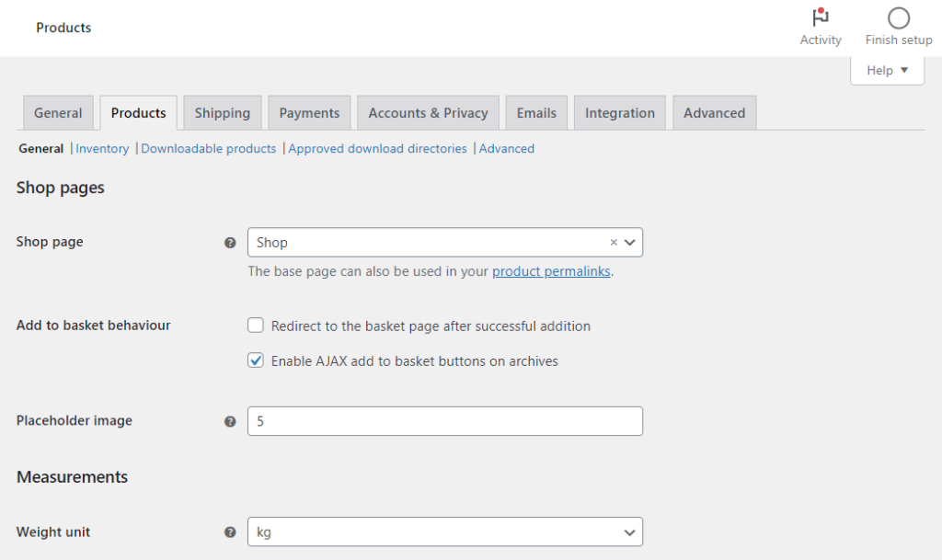
Task: Switch to the Accounts & Privacy tab
Action: click(428, 111)
